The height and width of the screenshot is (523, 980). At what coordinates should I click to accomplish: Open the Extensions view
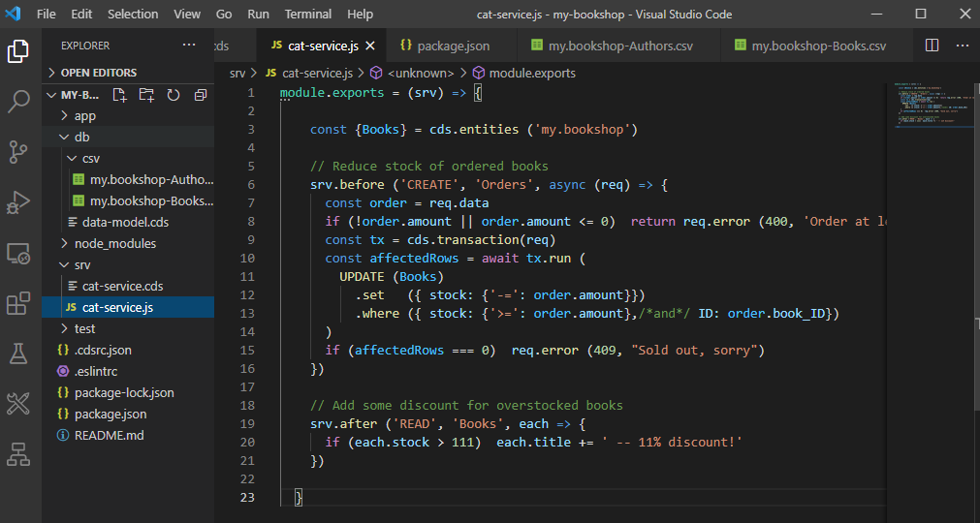[18, 303]
